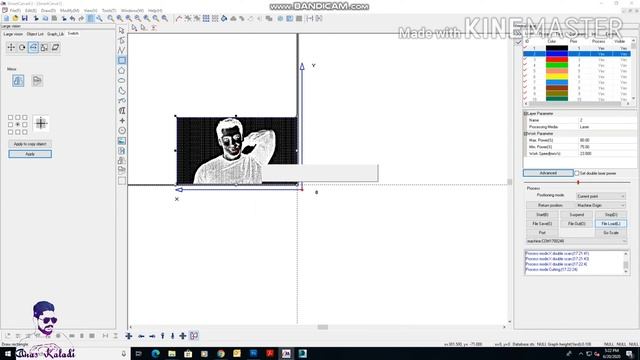Click the Apply to copy object button
The height and width of the screenshot is (360, 640).
coord(30,144)
